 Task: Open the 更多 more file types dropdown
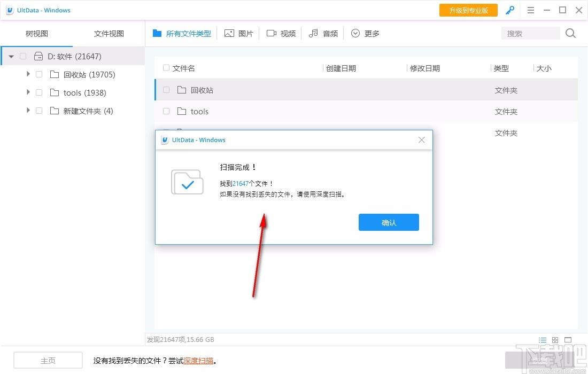(365, 33)
